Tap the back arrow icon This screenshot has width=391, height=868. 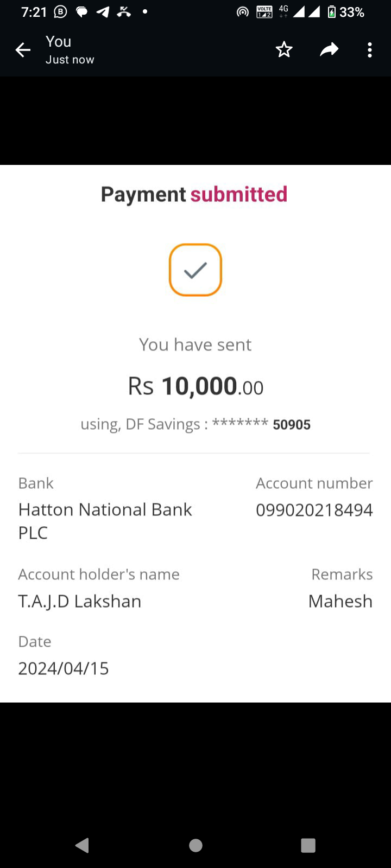pos(23,50)
